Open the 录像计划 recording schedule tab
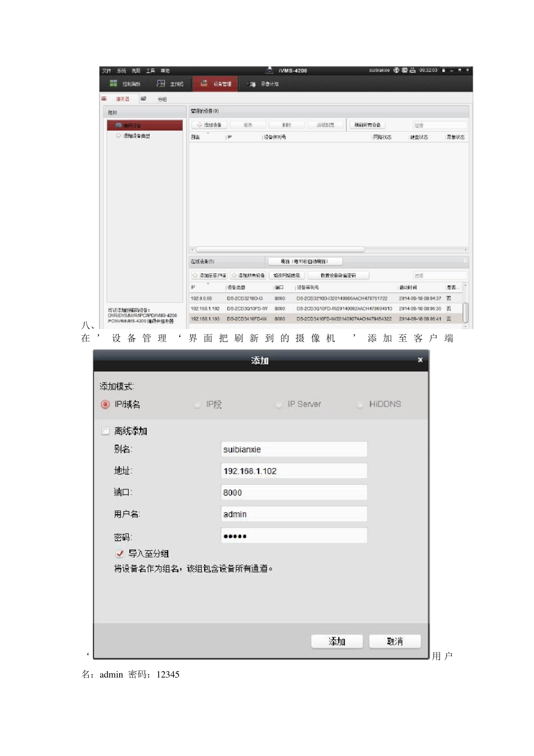 click(x=264, y=84)
